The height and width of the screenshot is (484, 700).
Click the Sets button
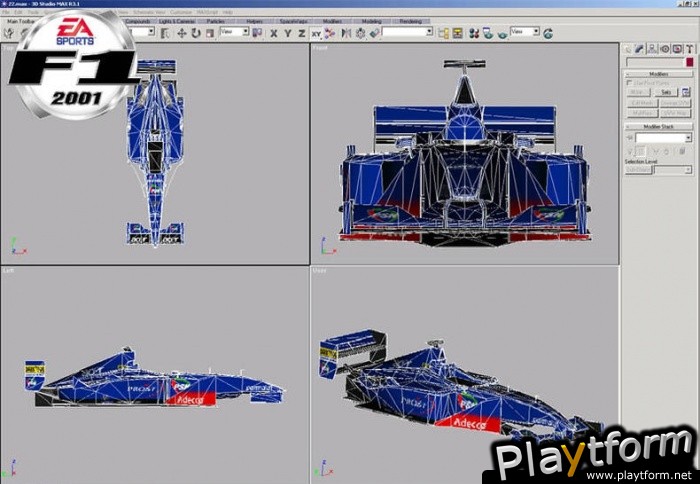(666, 92)
